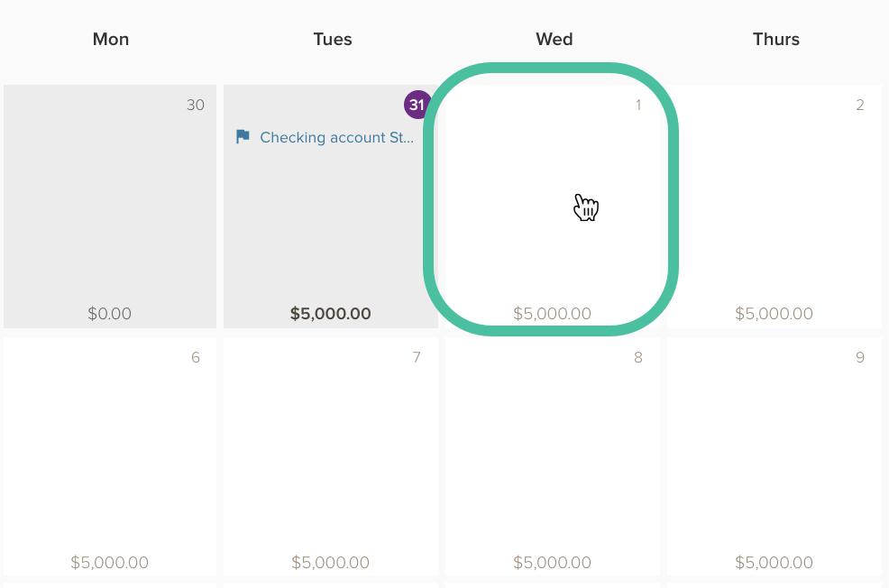
Task: Click the Mon column header
Action: click(x=111, y=39)
